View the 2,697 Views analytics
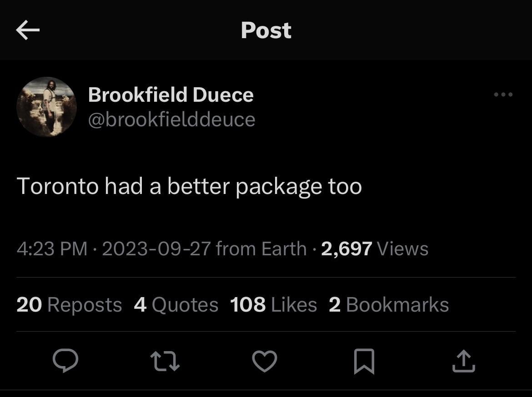Image resolution: width=532 pixels, height=397 pixels. (x=375, y=249)
